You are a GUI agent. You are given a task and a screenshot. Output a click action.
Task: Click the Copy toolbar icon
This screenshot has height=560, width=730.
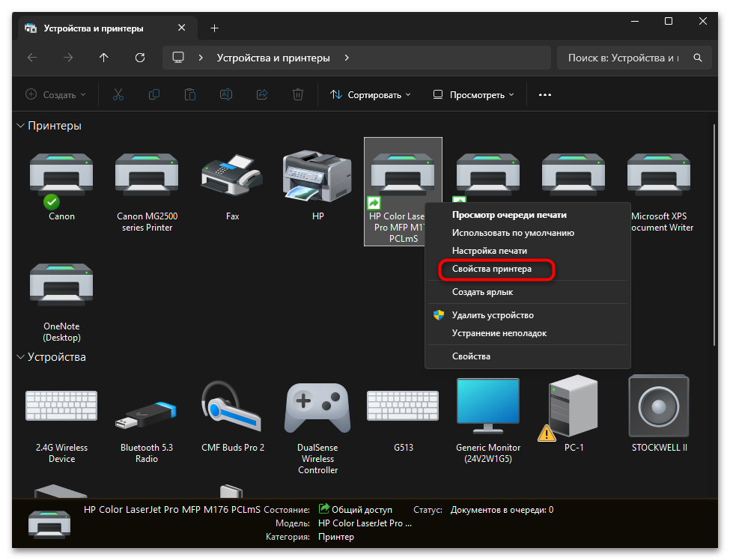pos(154,94)
